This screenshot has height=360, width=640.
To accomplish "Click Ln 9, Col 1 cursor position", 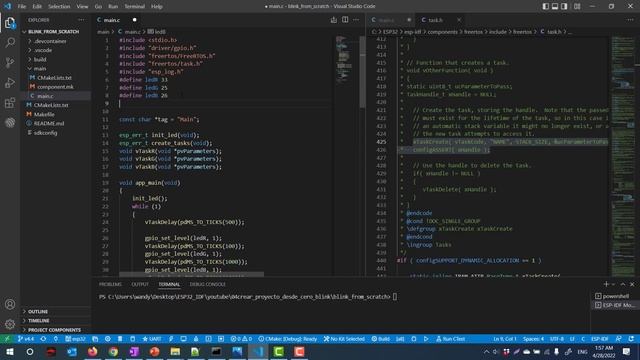I will (505, 339).
